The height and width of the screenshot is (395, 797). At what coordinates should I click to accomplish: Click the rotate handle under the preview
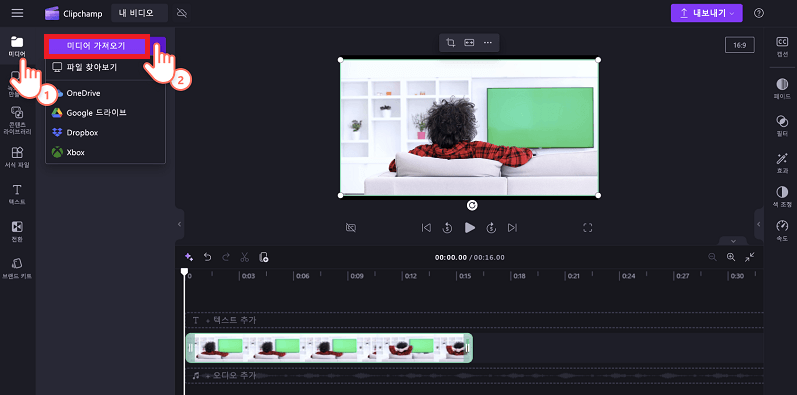[472, 205]
